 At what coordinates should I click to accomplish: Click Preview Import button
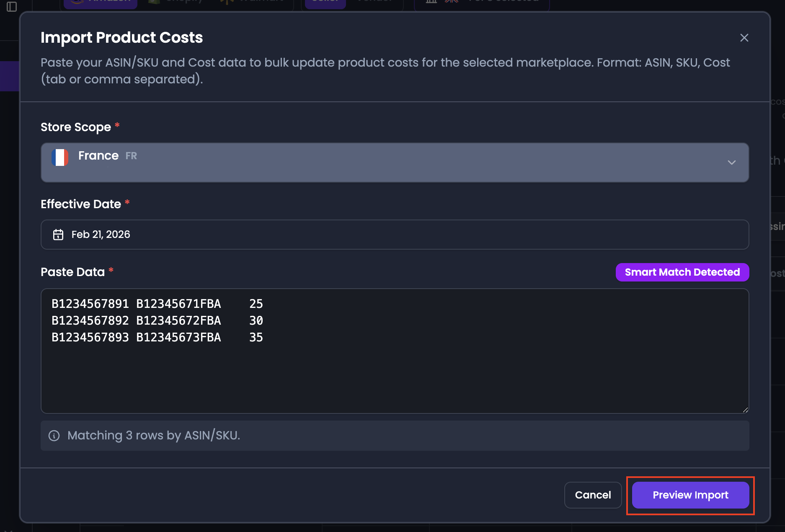coord(690,495)
